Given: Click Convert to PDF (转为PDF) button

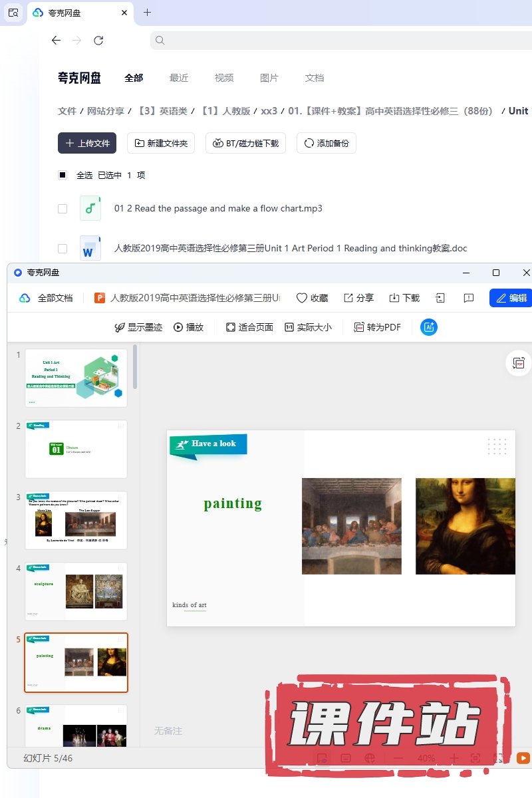Looking at the screenshot, I should 378,327.
